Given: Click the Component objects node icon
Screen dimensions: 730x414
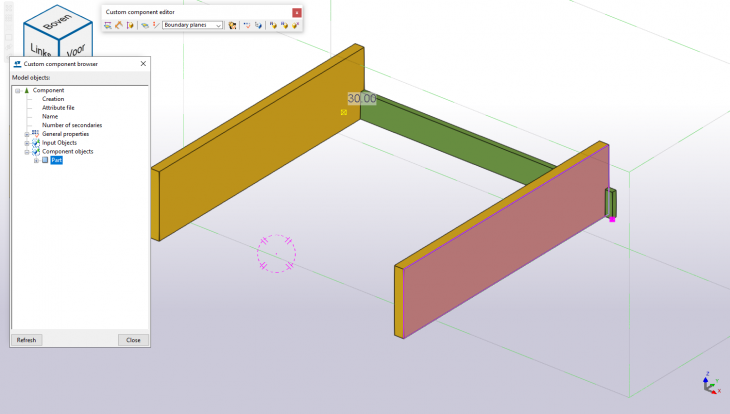Looking at the screenshot, I should [35, 151].
